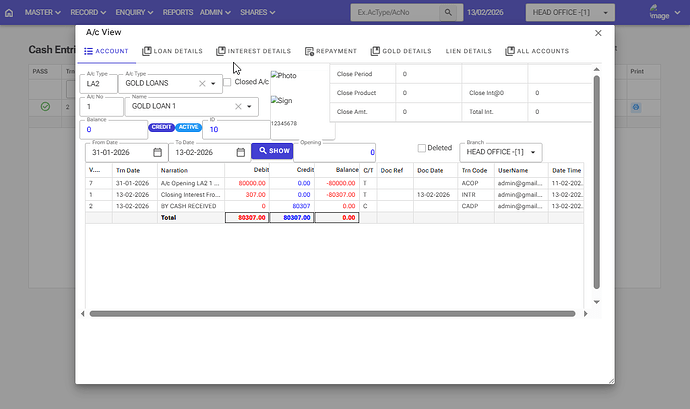The width and height of the screenshot is (690, 409).
Task: Open calendar picker for From Date
Action: coord(158,153)
